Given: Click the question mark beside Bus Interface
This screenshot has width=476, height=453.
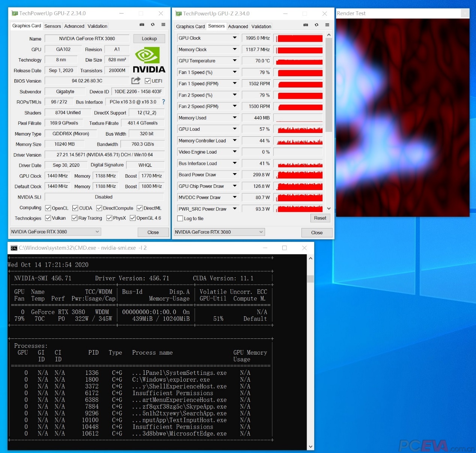Looking at the screenshot, I should (163, 101).
